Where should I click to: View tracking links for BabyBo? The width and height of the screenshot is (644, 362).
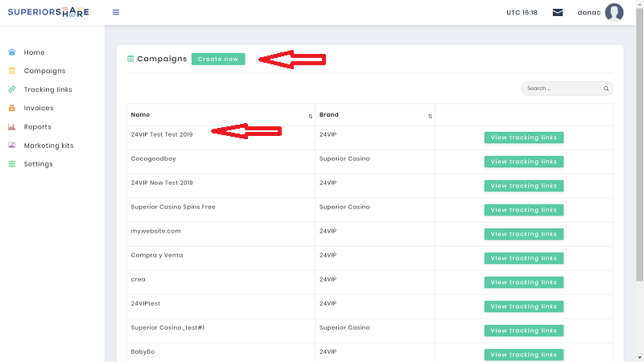(x=524, y=355)
